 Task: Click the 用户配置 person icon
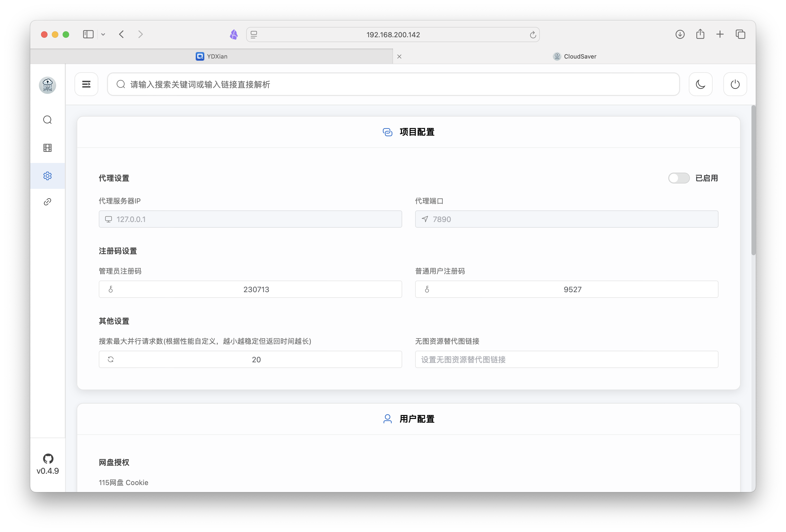(388, 419)
